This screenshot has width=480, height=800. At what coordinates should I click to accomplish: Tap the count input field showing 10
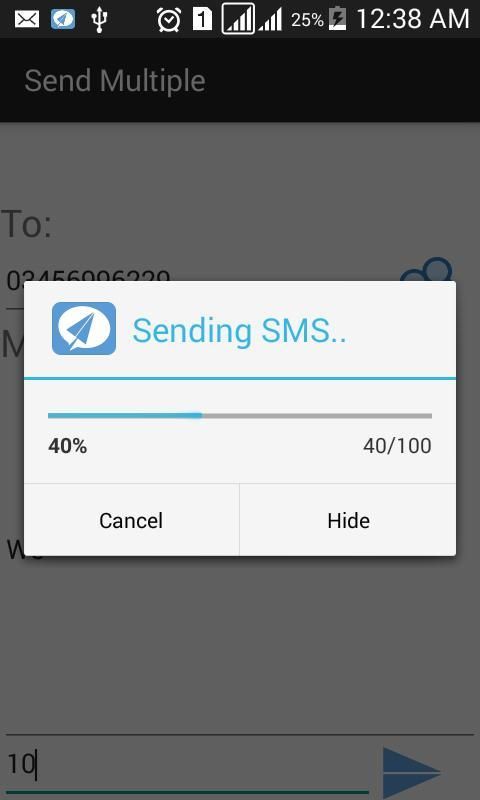pyautogui.click(x=187, y=764)
